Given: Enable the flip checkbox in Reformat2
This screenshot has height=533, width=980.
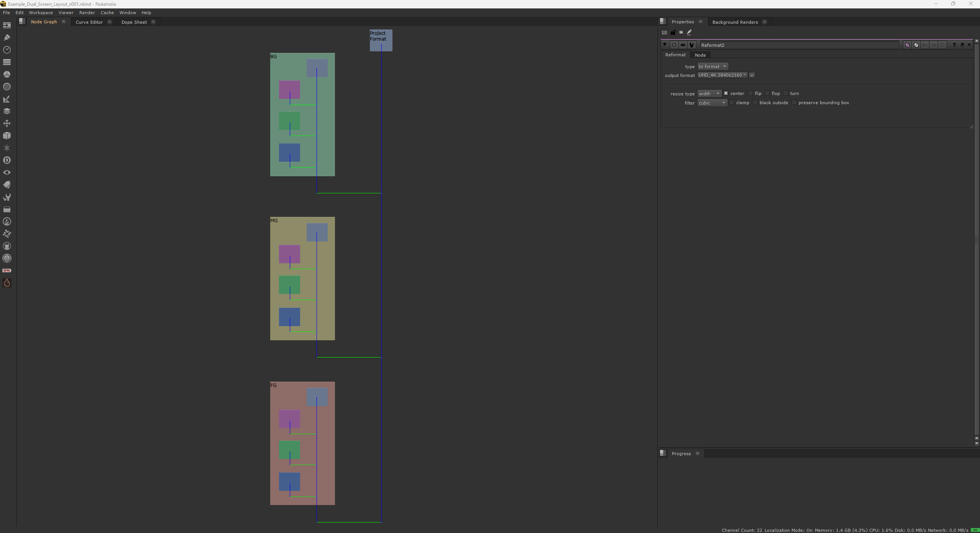Looking at the screenshot, I should pos(750,93).
